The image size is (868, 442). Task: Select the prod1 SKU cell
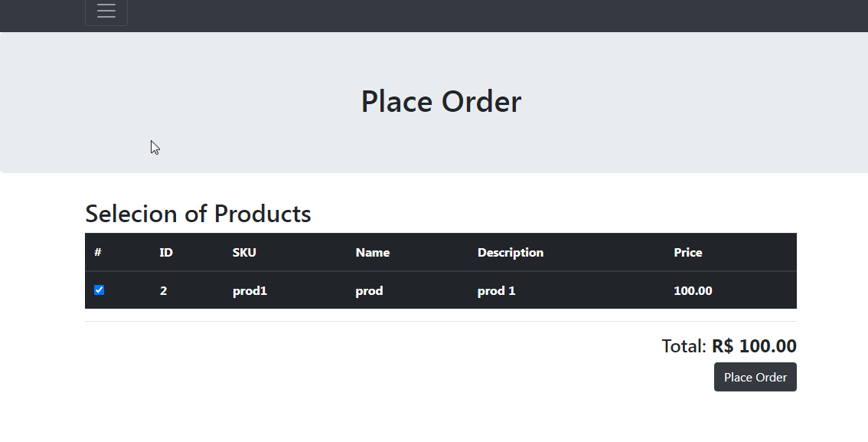pos(250,290)
